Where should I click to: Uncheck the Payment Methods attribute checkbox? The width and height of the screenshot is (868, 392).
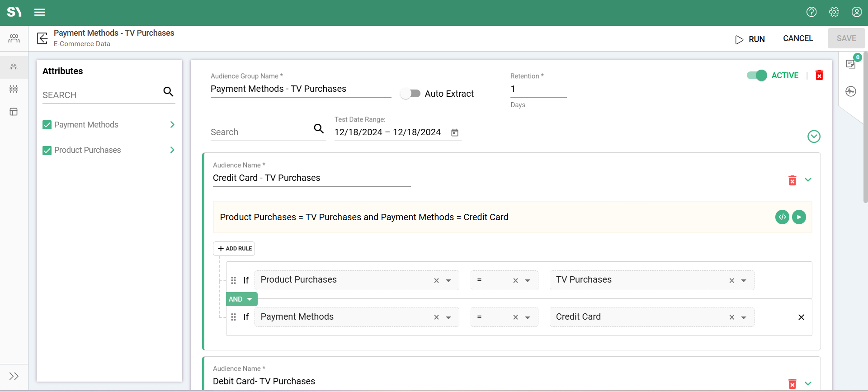tap(47, 125)
